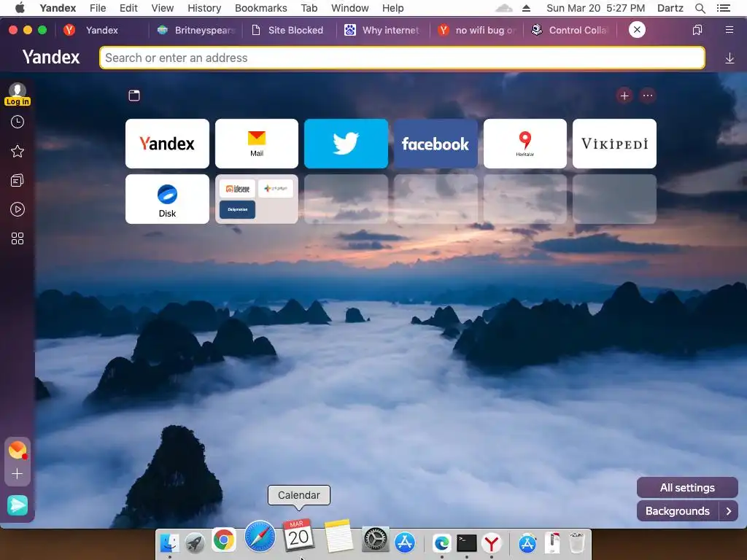
Task: Open Yandex Mail icon in sidebar
Action: 18,450
